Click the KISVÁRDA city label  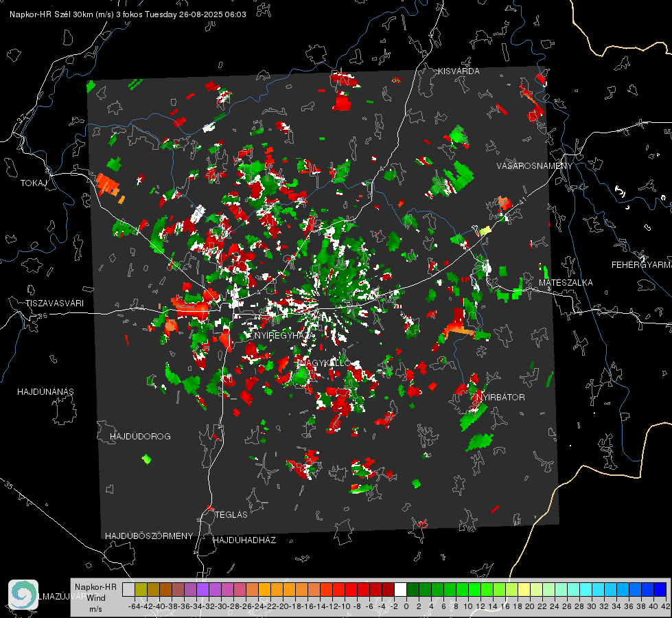pyautogui.click(x=458, y=71)
